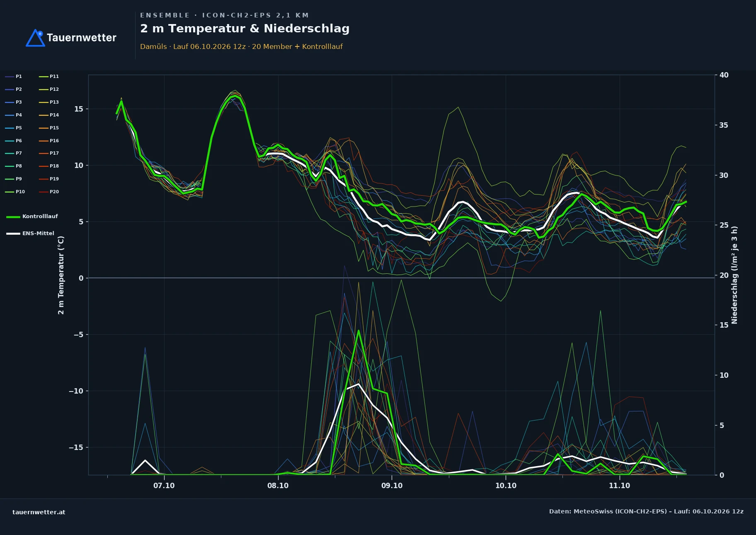Select the P9 legend entry
Image resolution: width=756 pixels, height=535 pixels.
pos(14,179)
